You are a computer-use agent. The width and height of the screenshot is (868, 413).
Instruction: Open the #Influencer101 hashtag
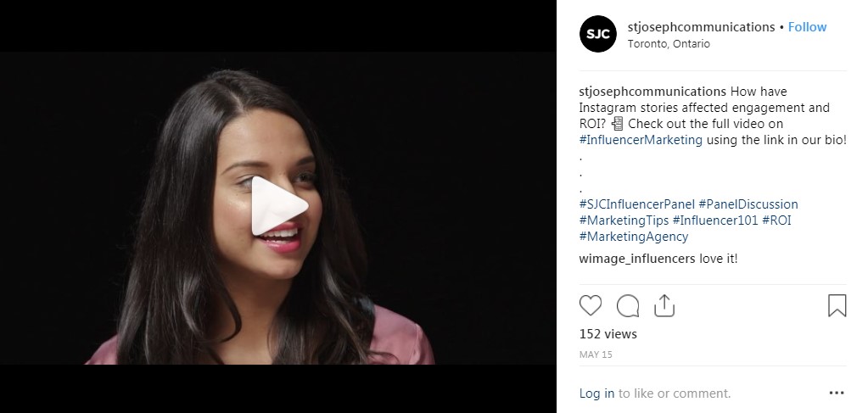point(715,220)
